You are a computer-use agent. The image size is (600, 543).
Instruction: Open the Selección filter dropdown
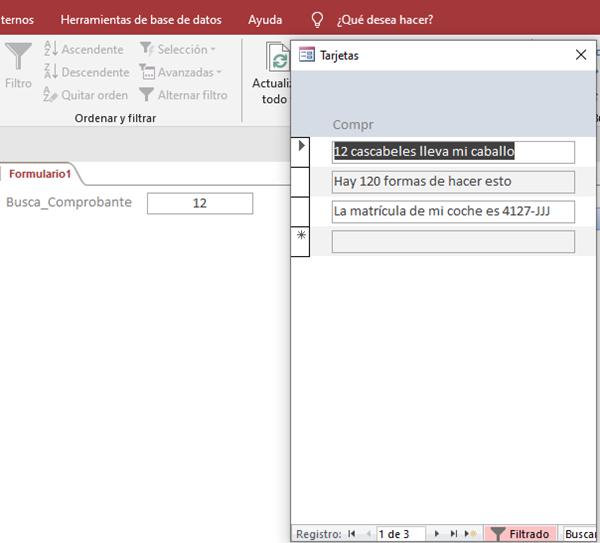coord(178,49)
